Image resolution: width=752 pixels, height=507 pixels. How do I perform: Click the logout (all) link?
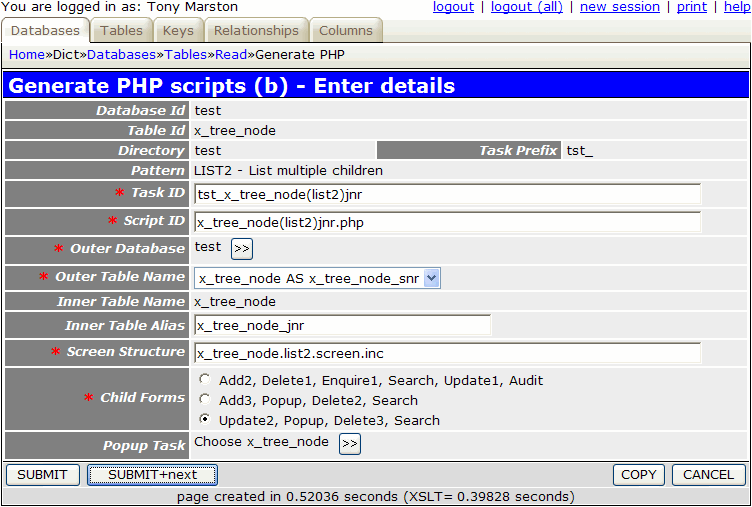click(x=527, y=7)
